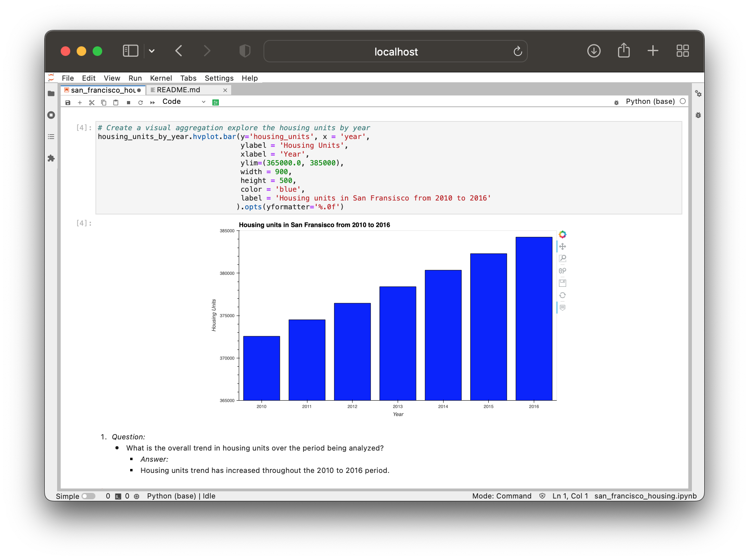Reset the chart view with reset icon
Image resolution: width=749 pixels, height=560 pixels.
pos(563,295)
